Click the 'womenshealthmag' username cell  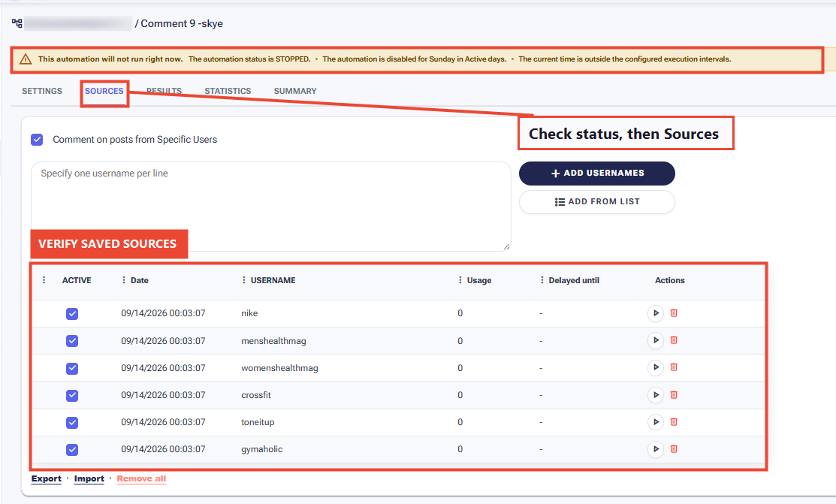pos(279,368)
